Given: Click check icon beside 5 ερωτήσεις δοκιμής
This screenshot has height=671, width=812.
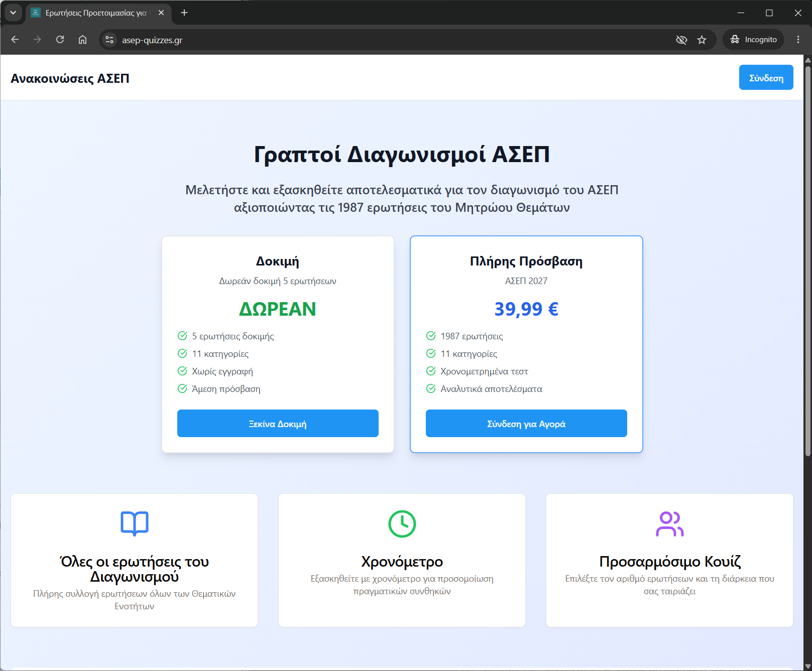Looking at the screenshot, I should click(182, 336).
